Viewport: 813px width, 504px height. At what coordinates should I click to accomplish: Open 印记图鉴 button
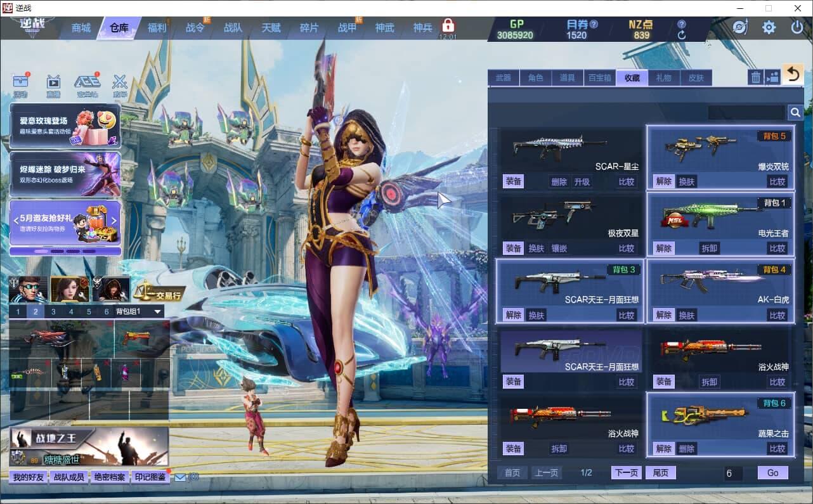pyautogui.click(x=151, y=477)
